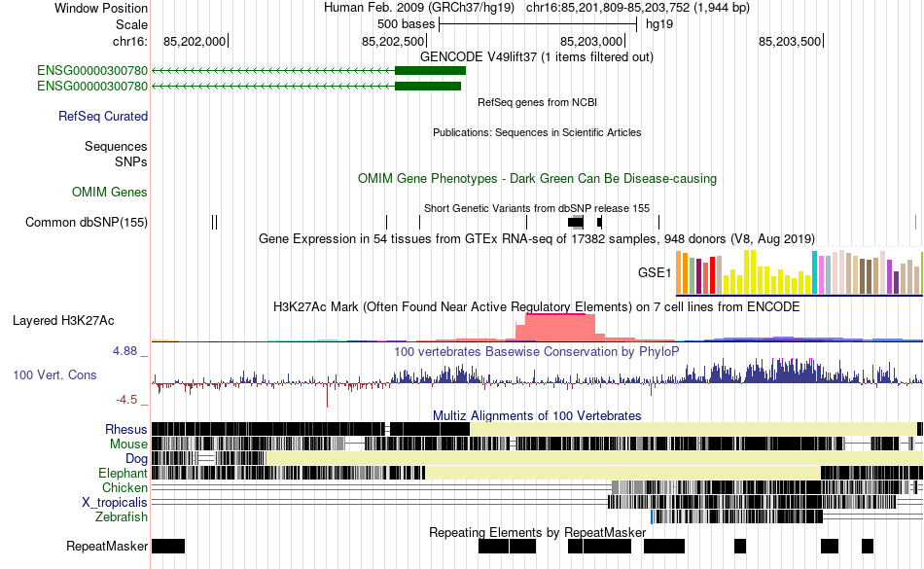Click the chr16: ruler label

click(x=130, y=41)
